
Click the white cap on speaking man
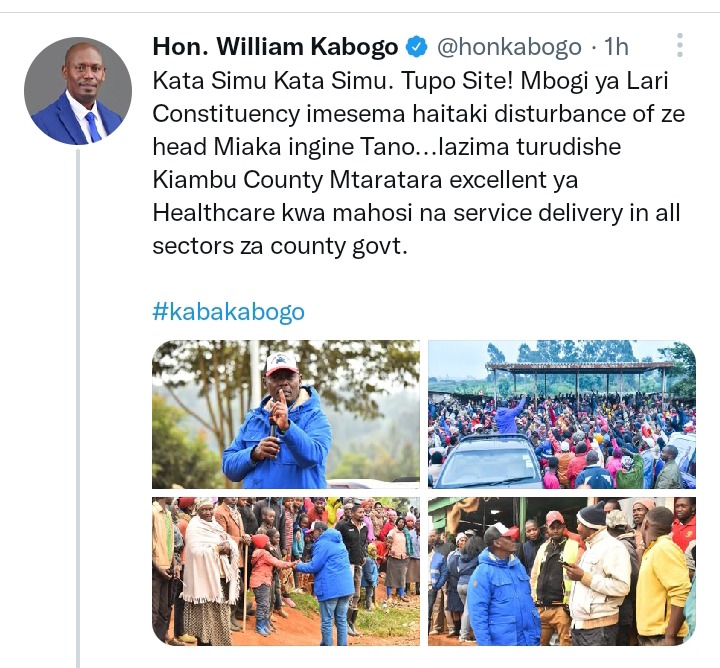(x=281, y=364)
